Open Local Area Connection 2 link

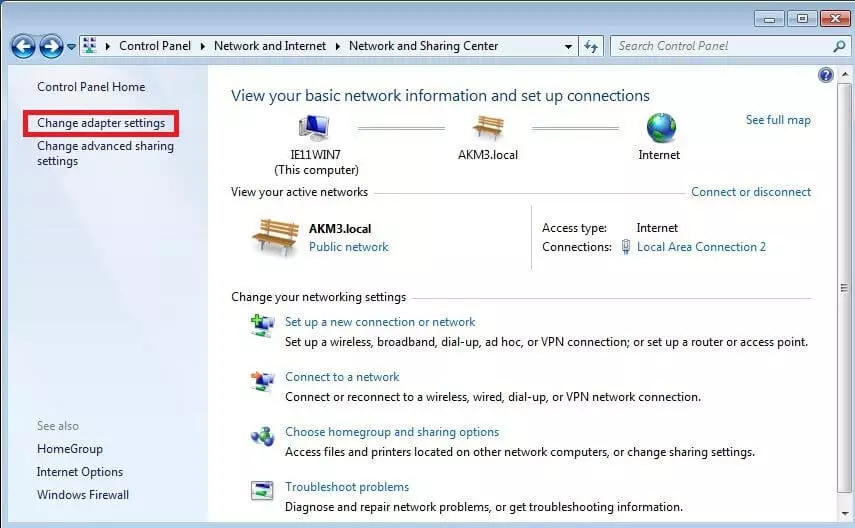[x=701, y=247]
